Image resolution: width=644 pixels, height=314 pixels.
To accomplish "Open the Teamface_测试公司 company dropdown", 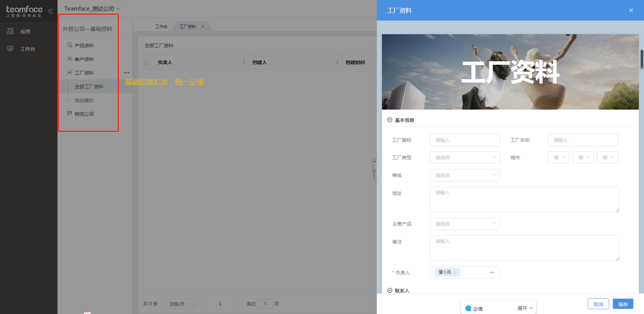I will (92, 9).
